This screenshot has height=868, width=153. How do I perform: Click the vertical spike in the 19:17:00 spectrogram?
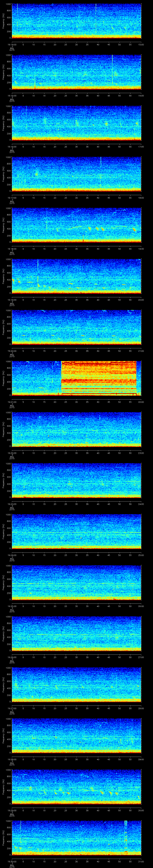101,162
